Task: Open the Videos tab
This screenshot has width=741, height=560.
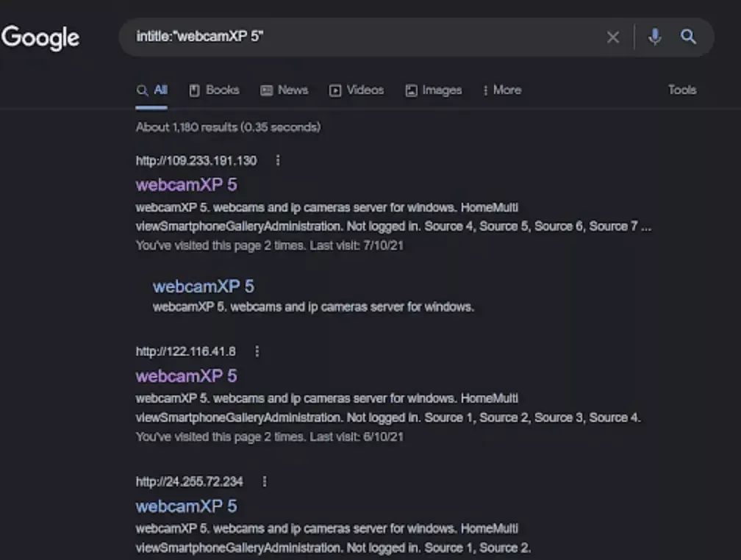Action: click(357, 90)
